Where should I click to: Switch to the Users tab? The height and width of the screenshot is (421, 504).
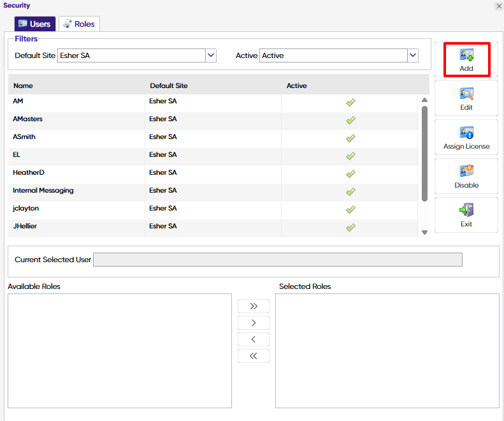pos(35,24)
